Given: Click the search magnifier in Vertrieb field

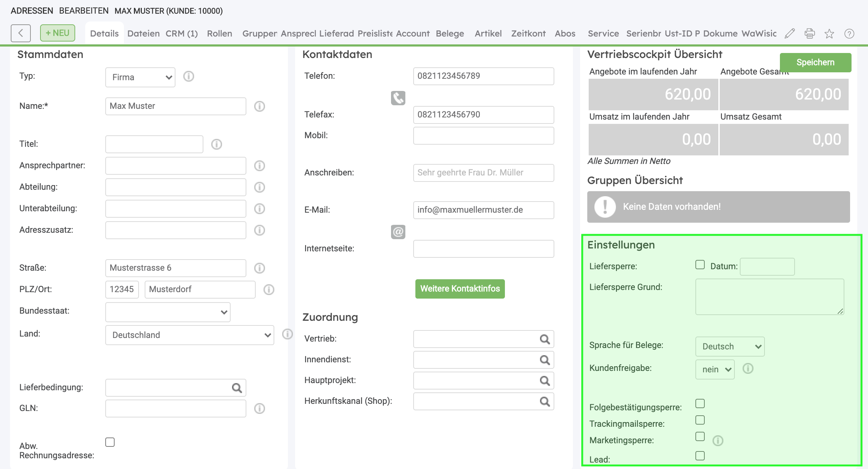Looking at the screenshot, I should [x=545, y=339].
